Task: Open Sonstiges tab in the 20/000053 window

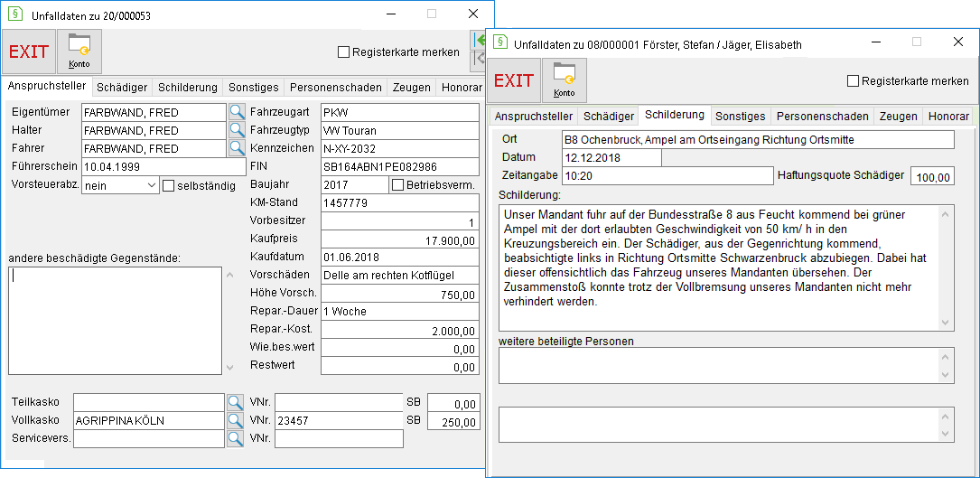Action: tap(253, 87)
